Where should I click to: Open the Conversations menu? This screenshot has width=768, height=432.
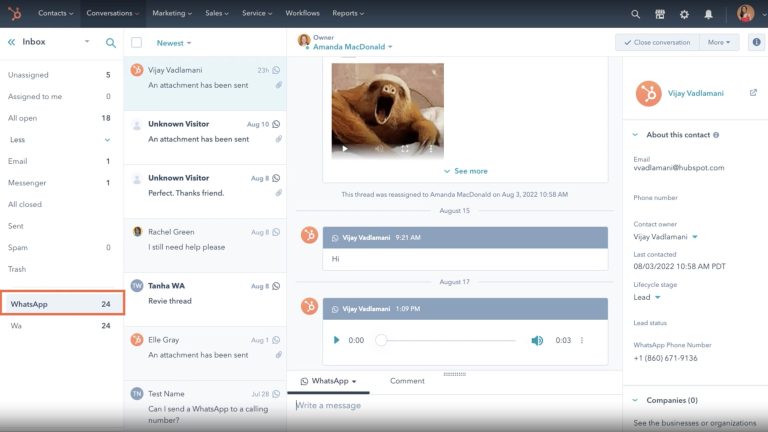click(x=112, y=13)
